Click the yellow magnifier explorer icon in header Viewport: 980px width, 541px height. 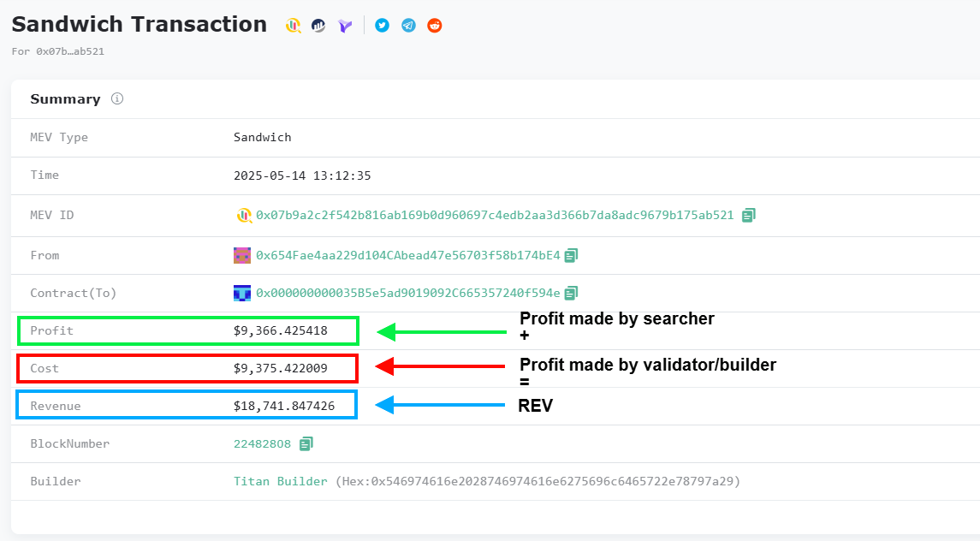[293, 26]
